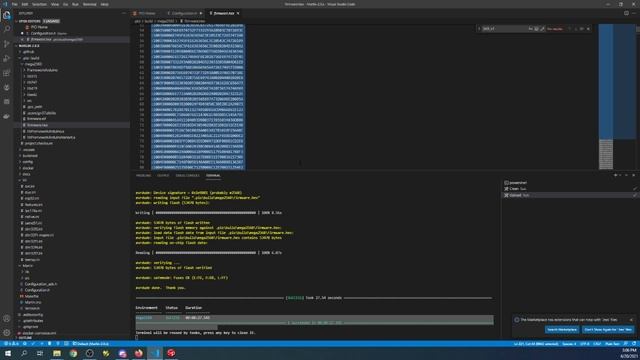Switch to the Configuration.h editor tab
640x360 pixels.
coord(184,13)
